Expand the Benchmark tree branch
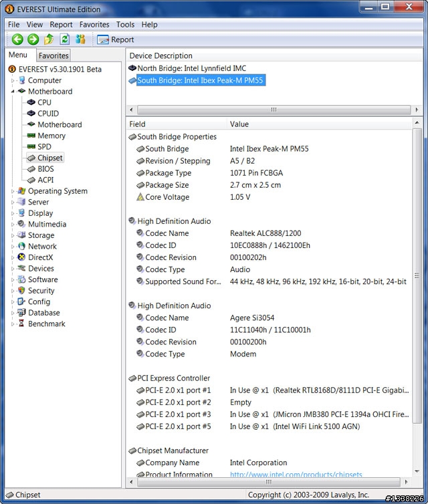The image size is (428, 504). pos(13,324)
